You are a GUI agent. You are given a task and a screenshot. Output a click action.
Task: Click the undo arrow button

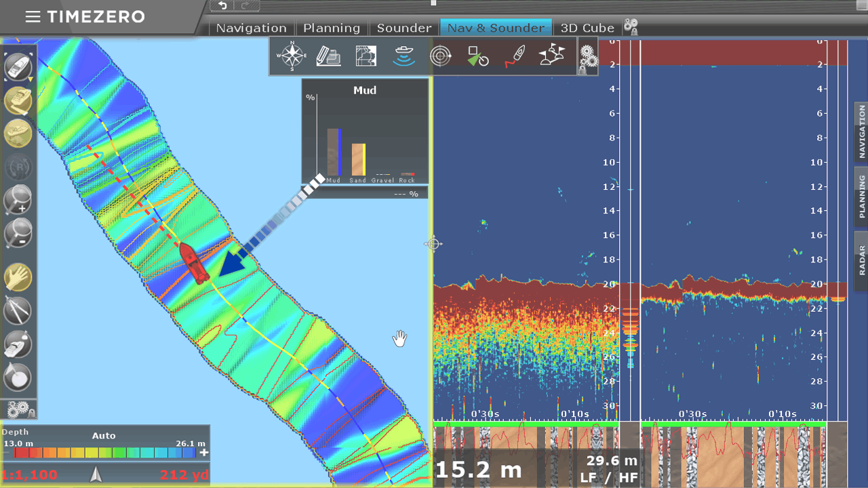click(222, 5)
